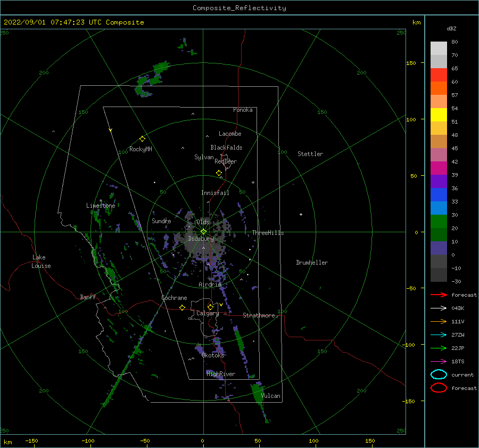Select the Olds label near radar center
This screenshot has height=448, width=479.
pos(203,222)
